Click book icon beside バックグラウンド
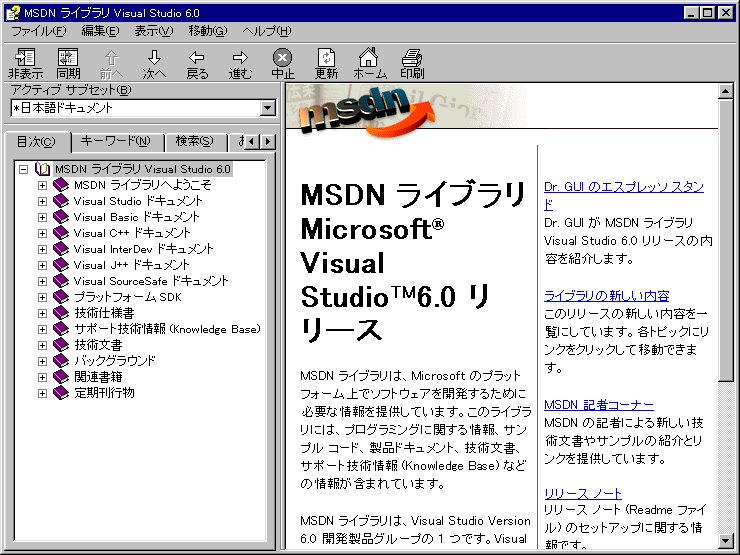This screenshot has height=555, width=740. (61, 361)
